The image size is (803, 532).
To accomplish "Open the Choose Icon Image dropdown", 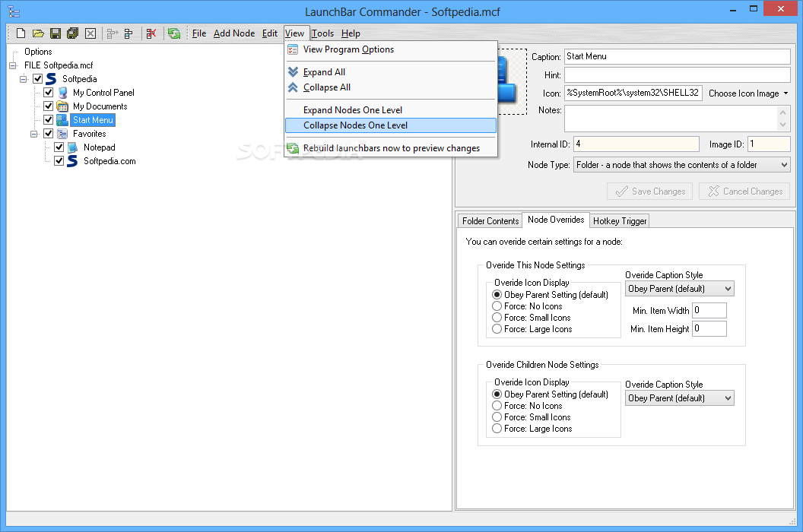I will click(747, 93).
